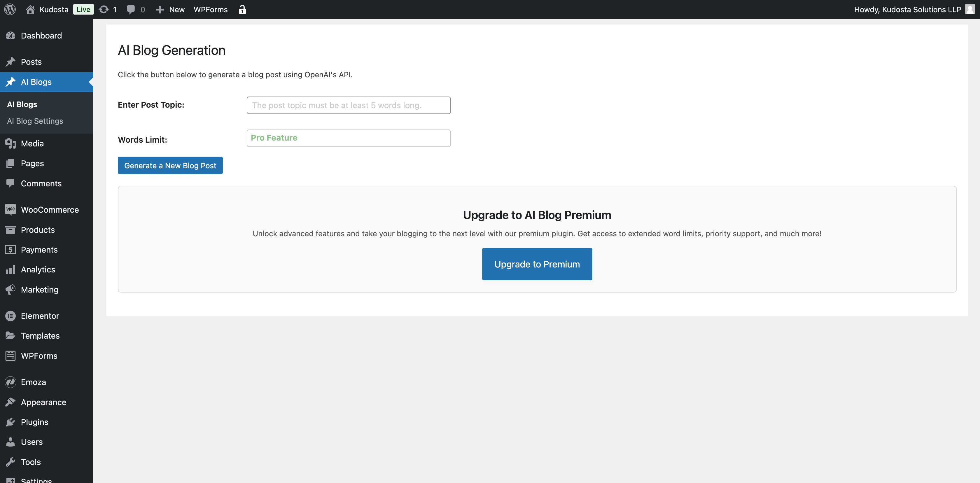Click the Users person icon
Screen dimensions: 980x483
pyautogui.click(x=11, y=442)
